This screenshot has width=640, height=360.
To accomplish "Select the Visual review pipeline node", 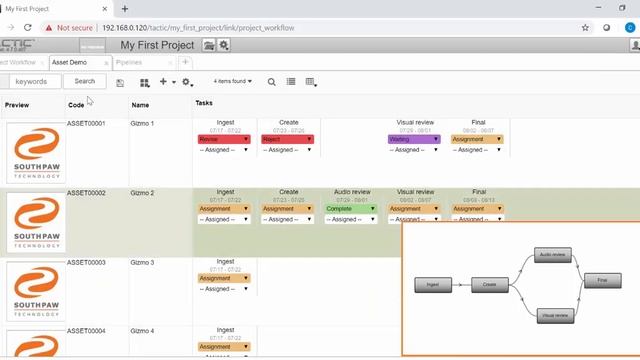I will pos(555,316).
